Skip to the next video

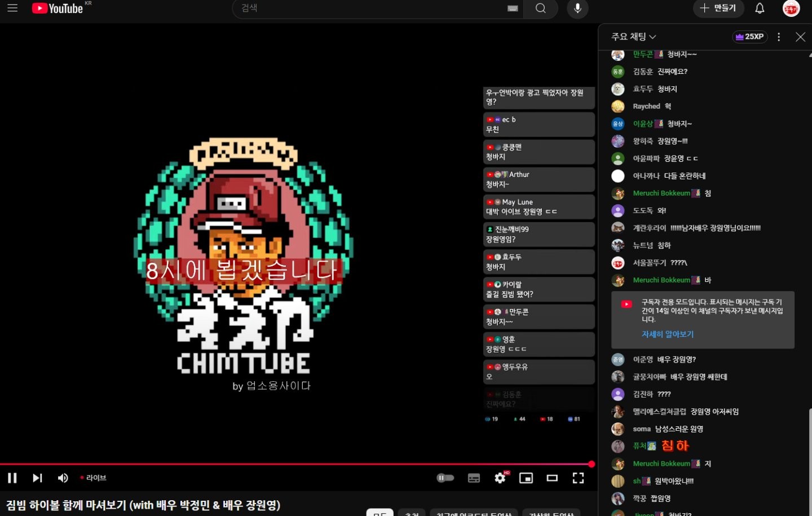tap(37, 478)
